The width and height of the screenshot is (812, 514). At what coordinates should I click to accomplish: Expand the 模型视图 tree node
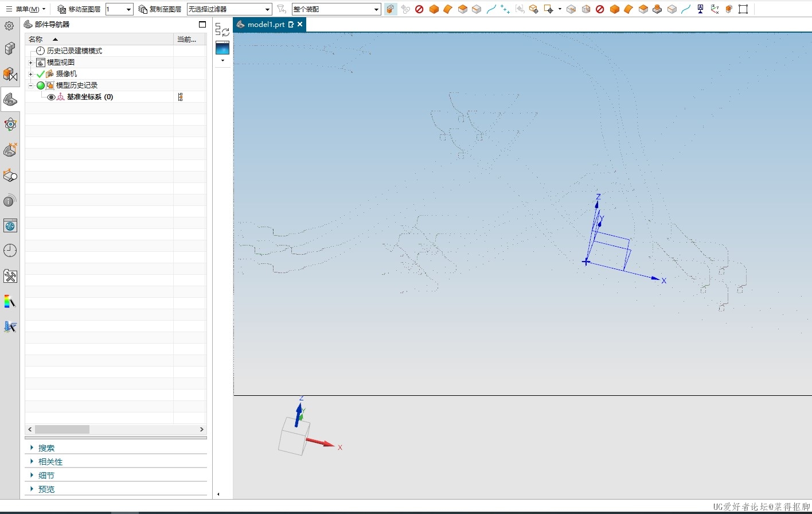click(x=31, y=63)
